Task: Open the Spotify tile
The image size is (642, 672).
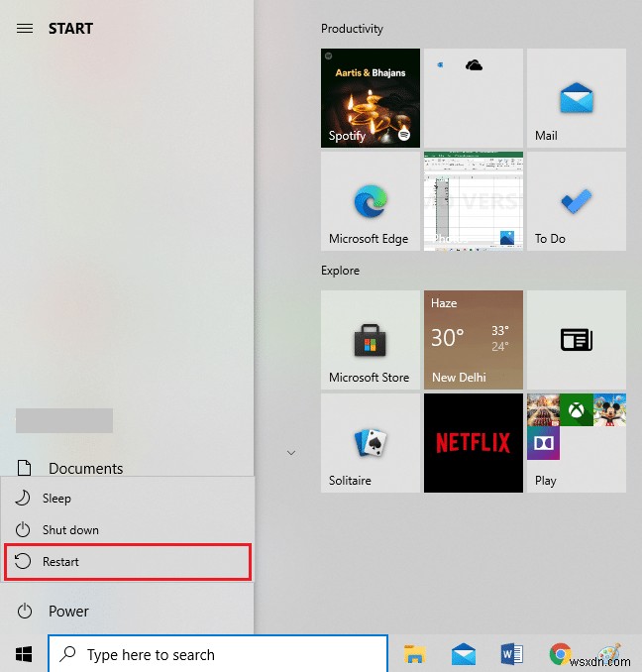Action: [370, 98]
